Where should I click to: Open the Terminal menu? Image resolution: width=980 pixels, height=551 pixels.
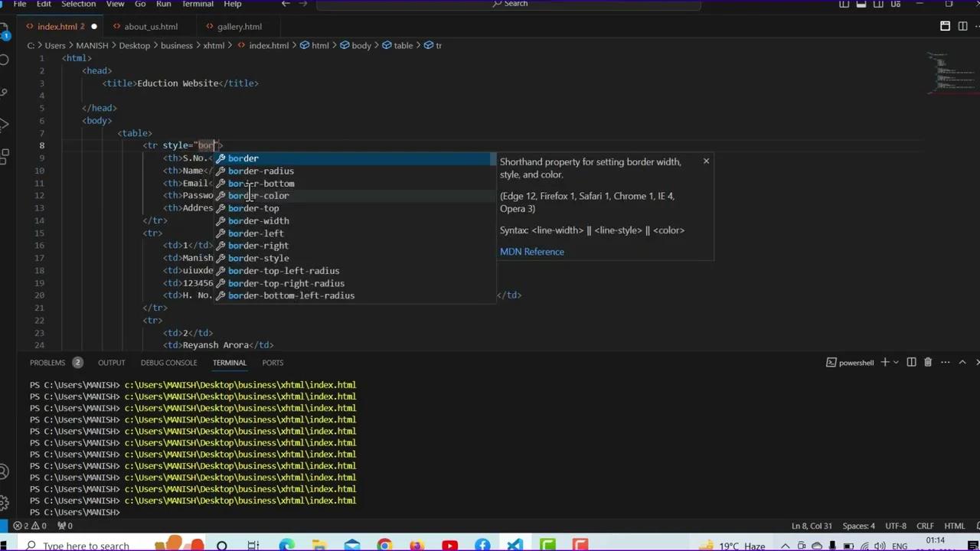coord(198,4)
